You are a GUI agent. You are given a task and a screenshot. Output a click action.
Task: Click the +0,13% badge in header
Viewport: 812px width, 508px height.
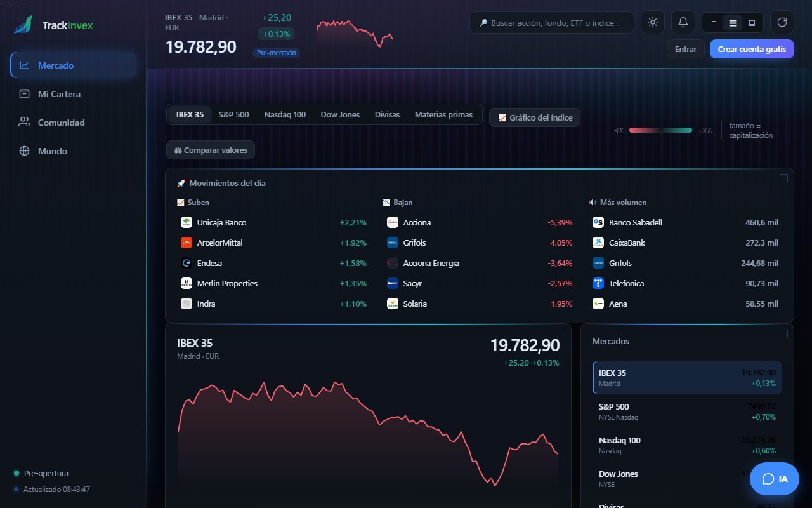coord(276,34)
